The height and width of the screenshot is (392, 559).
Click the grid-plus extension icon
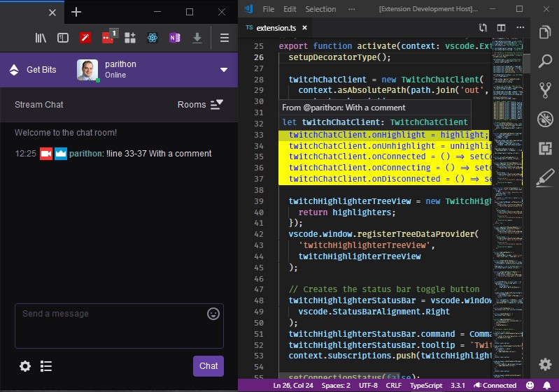coord(130,38)
